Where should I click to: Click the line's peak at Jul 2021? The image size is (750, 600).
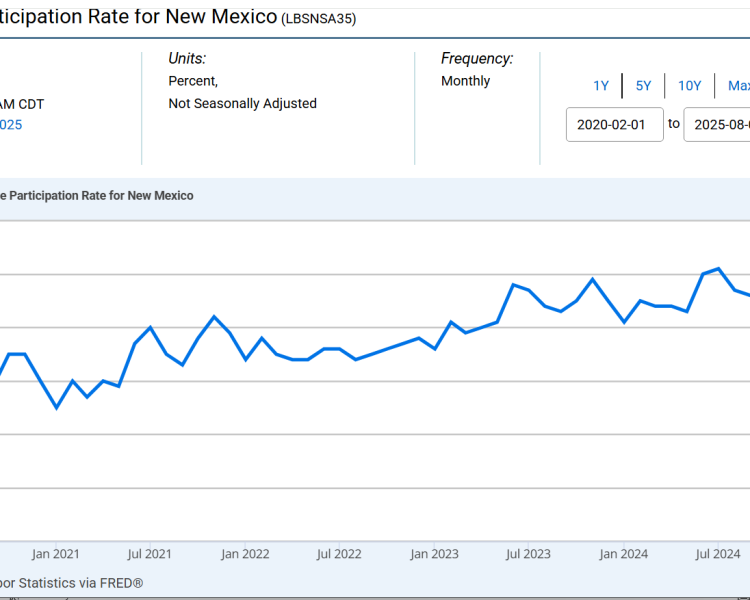click(x=150, y=327)
